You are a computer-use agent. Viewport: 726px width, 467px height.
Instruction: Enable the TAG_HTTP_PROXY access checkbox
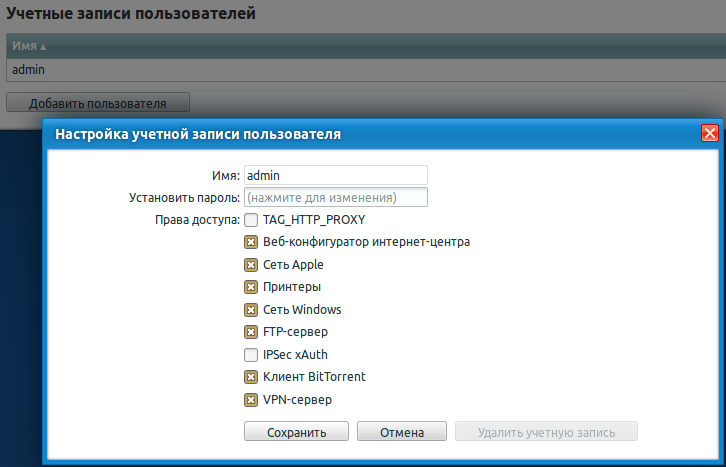252,220
